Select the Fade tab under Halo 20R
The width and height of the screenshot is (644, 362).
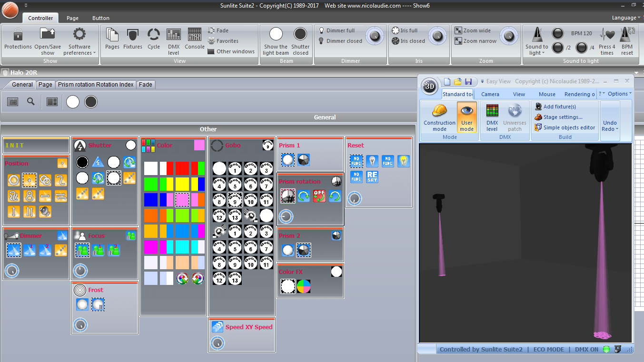click(146, 85)
